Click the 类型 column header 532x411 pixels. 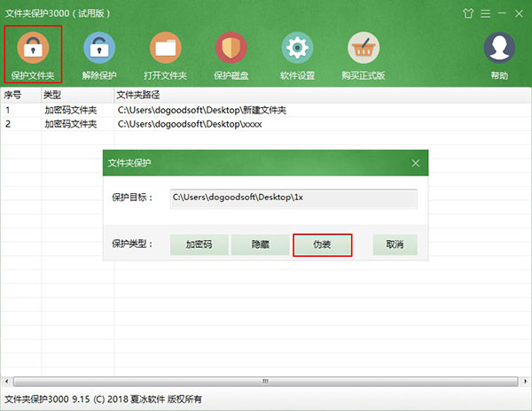(77, 94)
